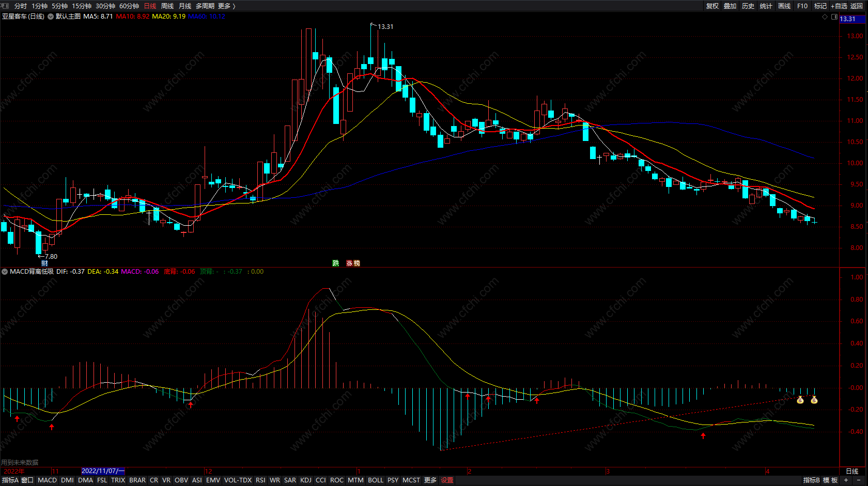Open 统计 statistics

[x=766, y=6]
